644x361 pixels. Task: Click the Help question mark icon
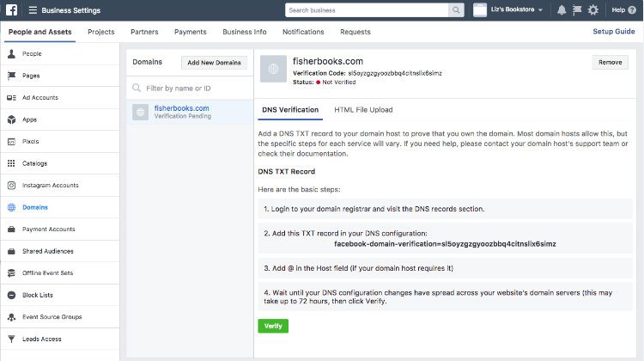pyautogui.click(x=632, y=9)
